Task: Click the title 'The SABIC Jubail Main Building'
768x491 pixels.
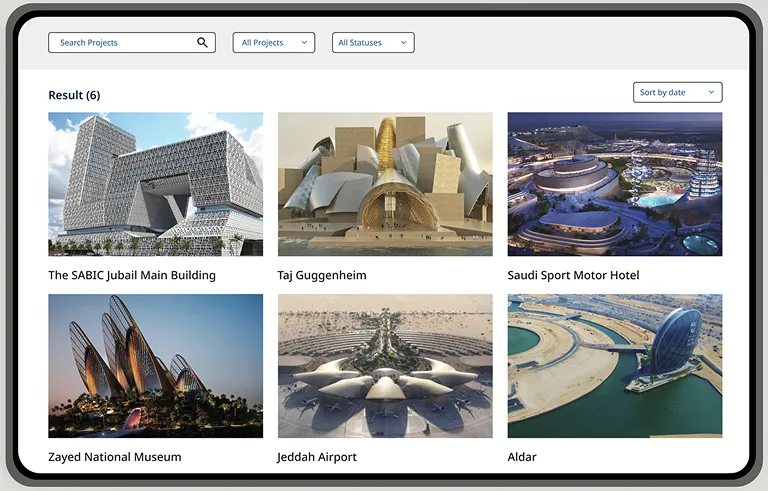Action: coord(132,275)
